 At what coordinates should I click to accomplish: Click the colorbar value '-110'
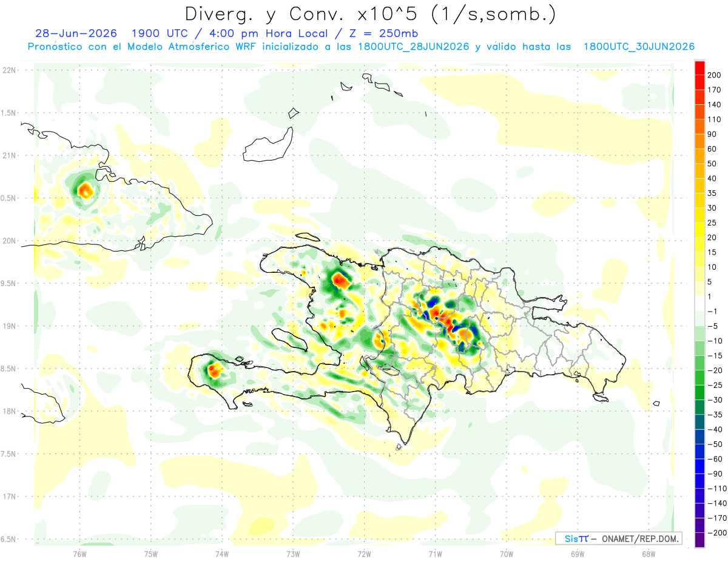tap(716, 489)
